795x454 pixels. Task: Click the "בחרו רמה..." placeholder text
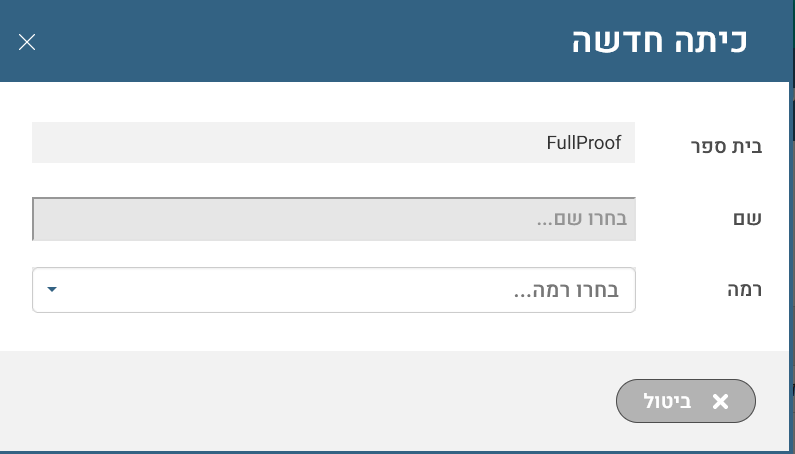[566, 291]
